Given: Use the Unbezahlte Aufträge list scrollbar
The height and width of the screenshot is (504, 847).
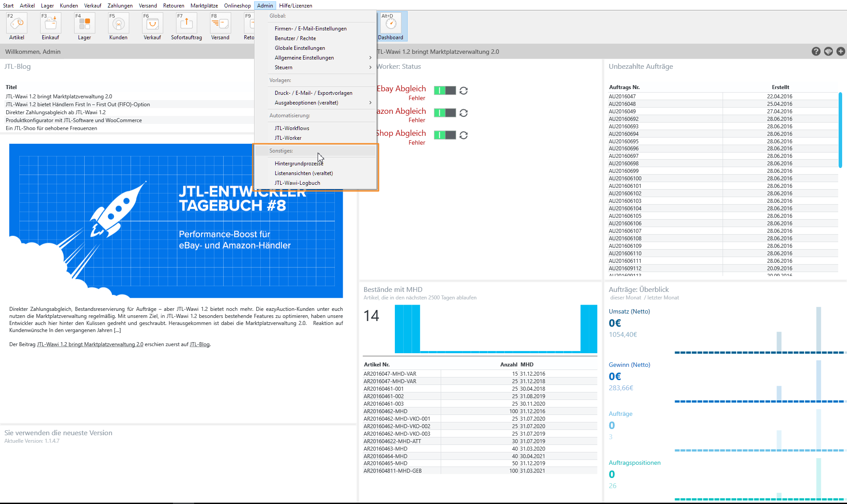Looking at the screenshot, I should 840,130.
